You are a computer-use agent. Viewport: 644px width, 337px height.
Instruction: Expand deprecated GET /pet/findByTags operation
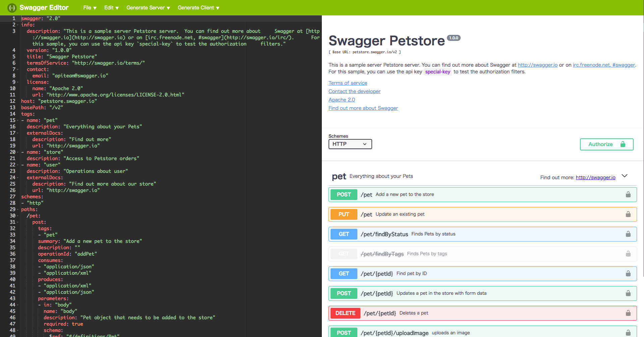tap(482, 254)
